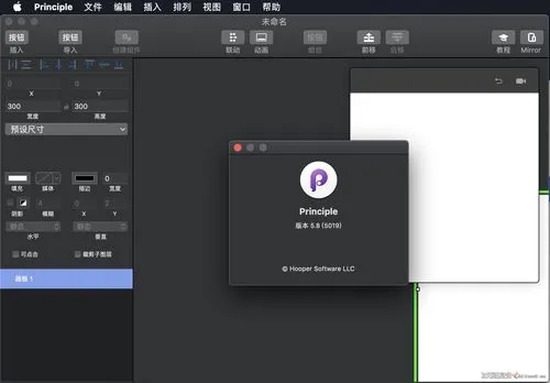This screenshot has height=383, width=550.
Task: Click the 导入 import toolbar button
Action: tap(70, 38)
